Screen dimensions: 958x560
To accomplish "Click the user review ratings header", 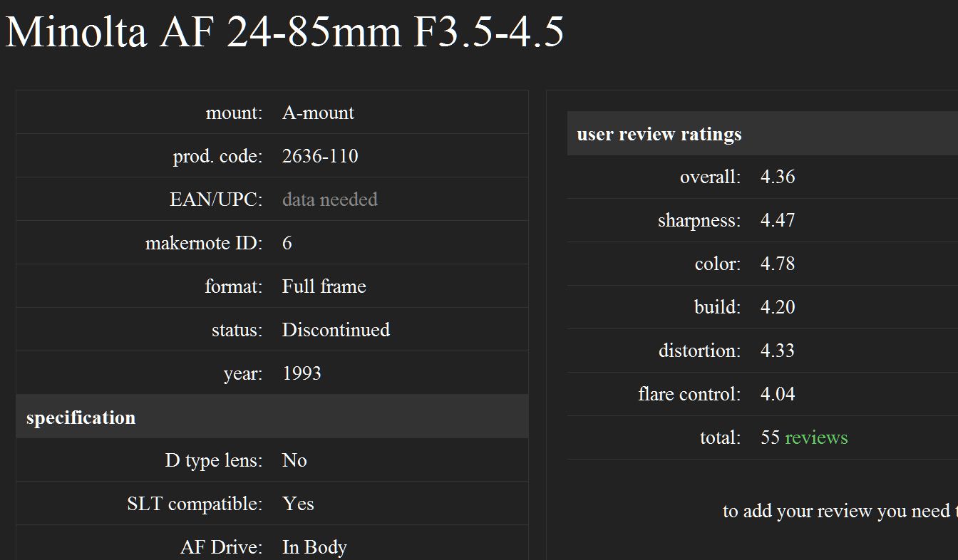I will pos(659,134).
